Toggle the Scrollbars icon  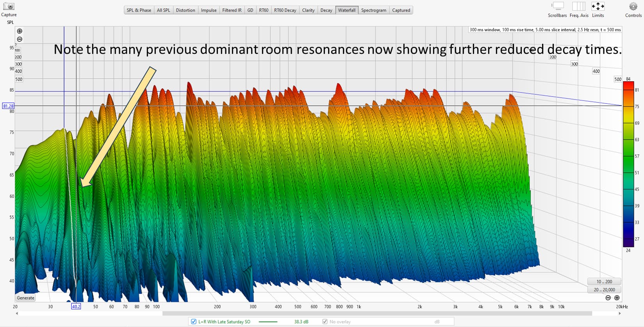click(x=557, y=6)
